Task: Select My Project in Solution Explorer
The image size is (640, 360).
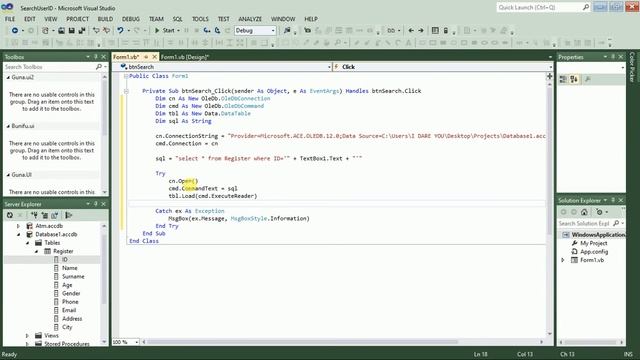Action: 593,243
